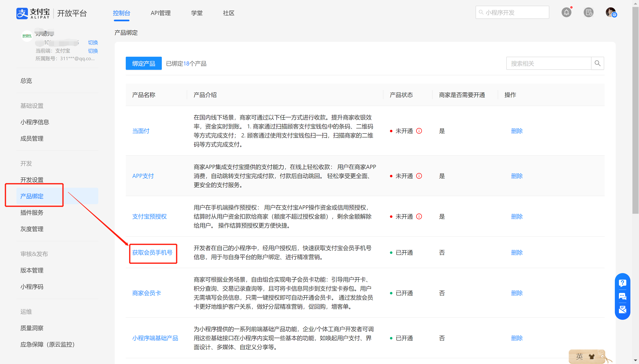Click 未开通 status in 当面付 row
This screenshot has height=364, width=639.
coord(404,131)
